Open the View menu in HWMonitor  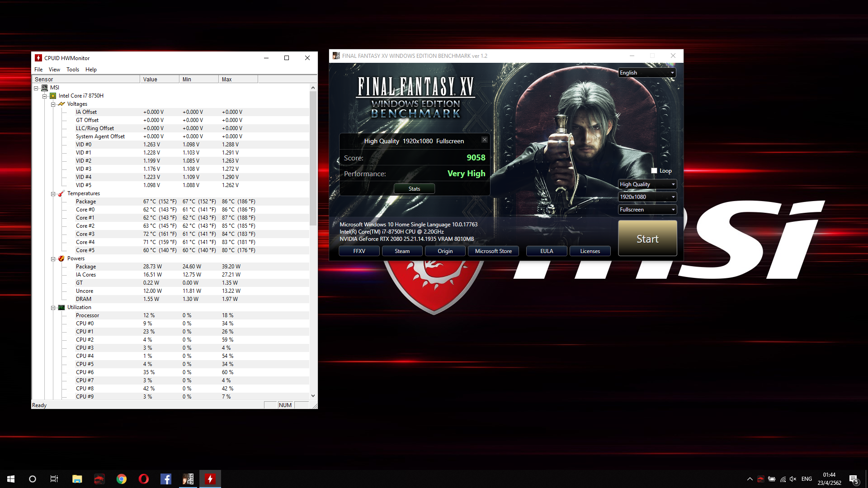54,70
